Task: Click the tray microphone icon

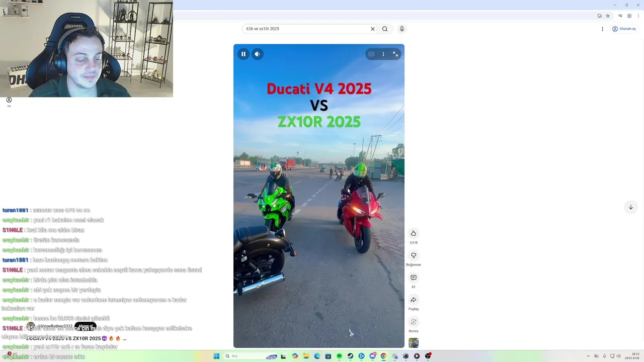Action: [605, 356]
